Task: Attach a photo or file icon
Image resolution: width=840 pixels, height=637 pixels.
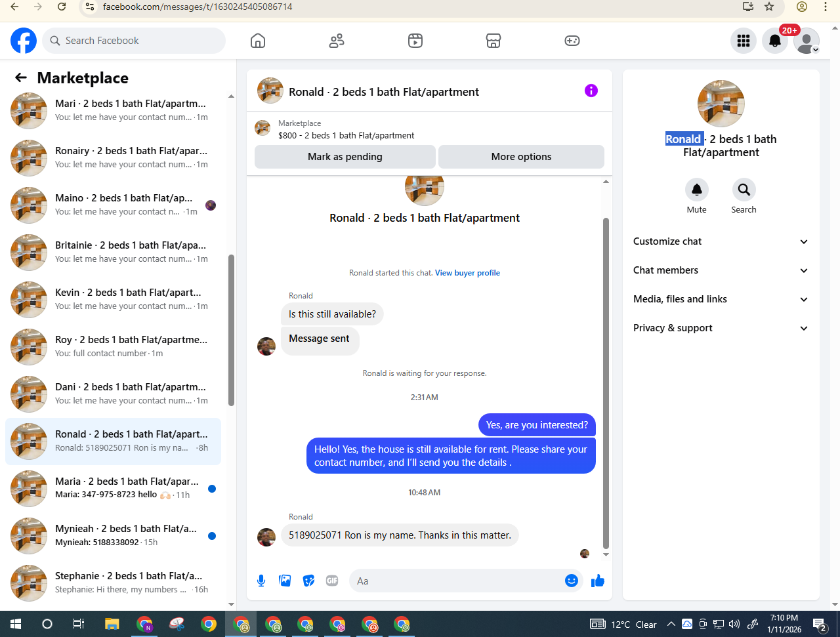Action: point(285,581)
